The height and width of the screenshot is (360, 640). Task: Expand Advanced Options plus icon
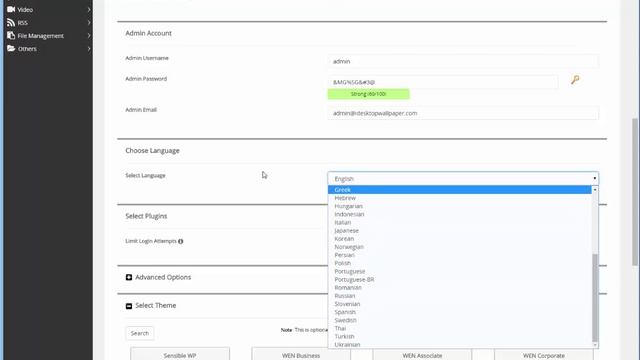tap(129, 277)
